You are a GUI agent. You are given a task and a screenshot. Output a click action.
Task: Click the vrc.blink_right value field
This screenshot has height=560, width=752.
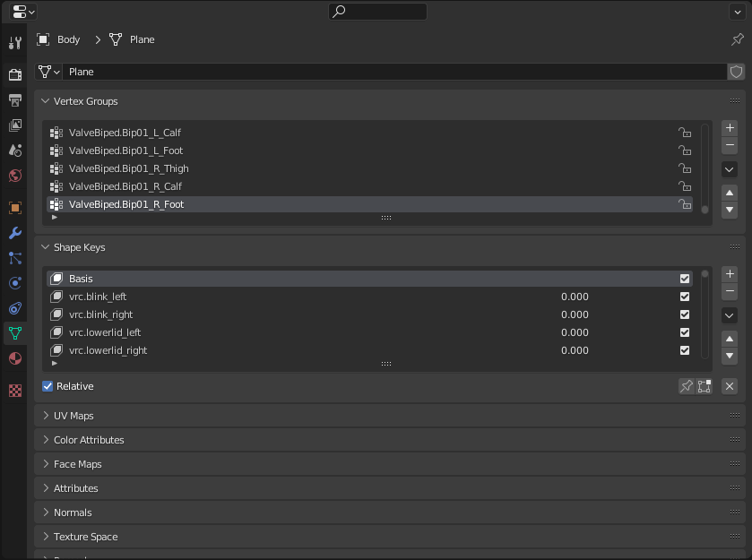click(x=575, y=314)
